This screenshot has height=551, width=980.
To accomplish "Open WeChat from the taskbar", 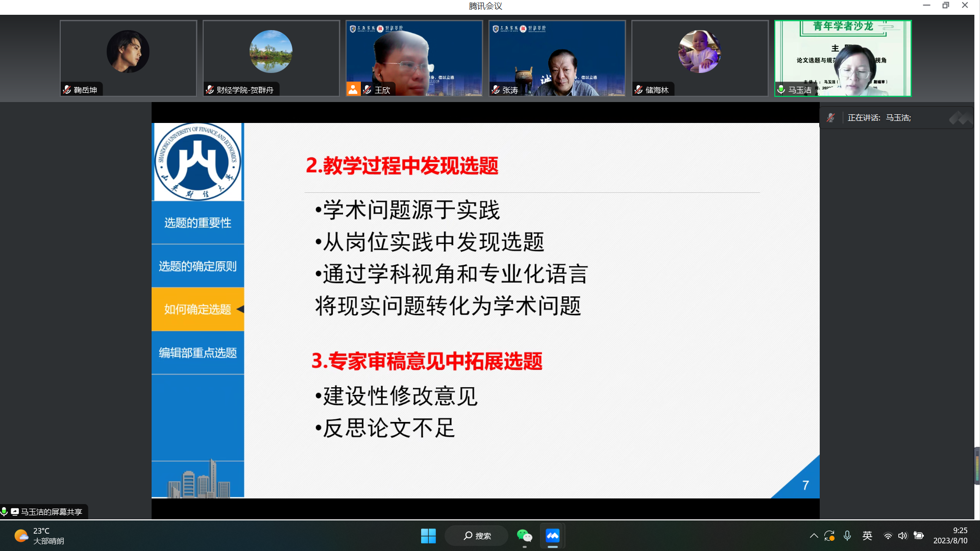I will [524, 536].
